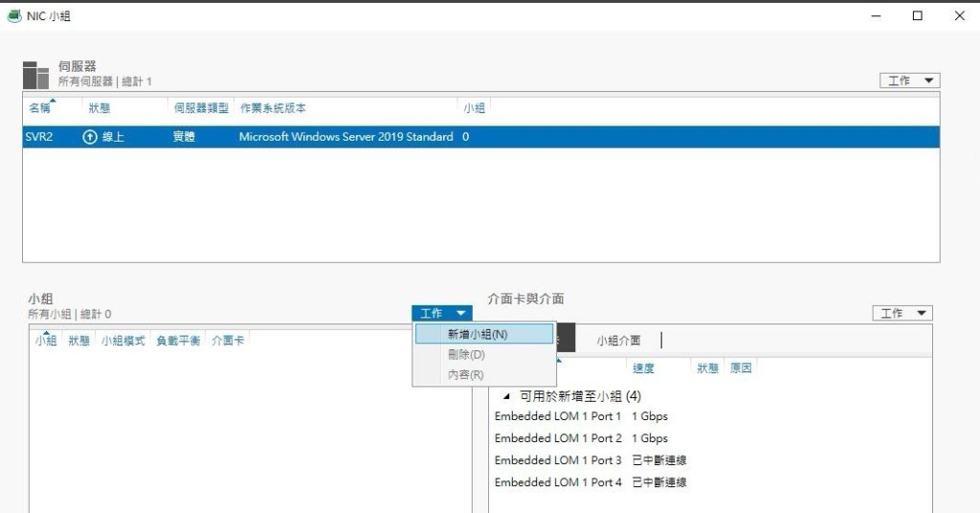The image size is (980, 513).
Task: Select Embedded LOM 1 Port 1 adapter
Action: [557, 416]
